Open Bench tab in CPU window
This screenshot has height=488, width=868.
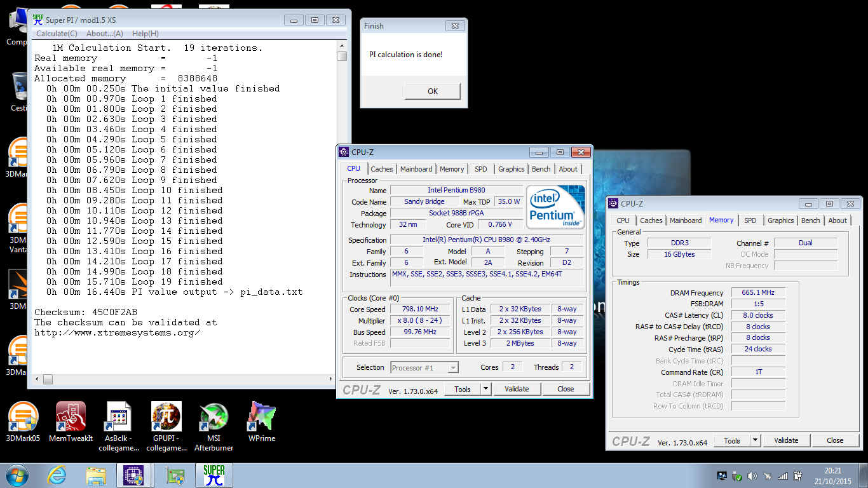coord(541,169)
